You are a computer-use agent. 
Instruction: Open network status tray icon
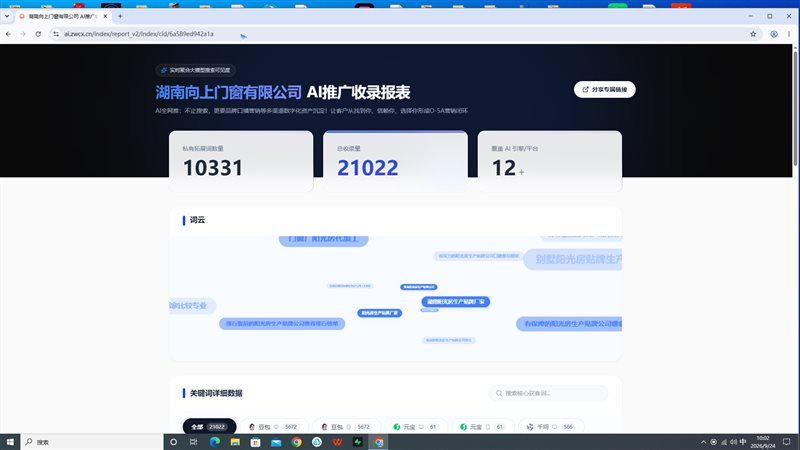click(723, 442)
